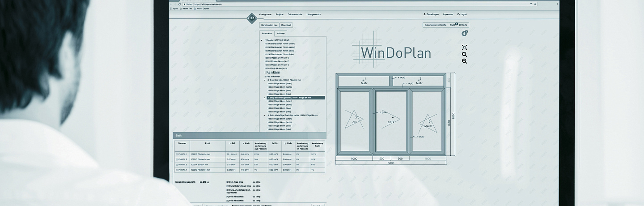Click the table cell Profil Nr. 4
The image size is (644, 206).
182,170
